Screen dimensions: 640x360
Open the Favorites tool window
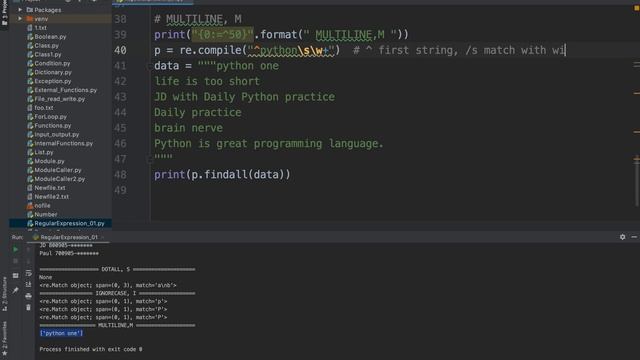4,338
